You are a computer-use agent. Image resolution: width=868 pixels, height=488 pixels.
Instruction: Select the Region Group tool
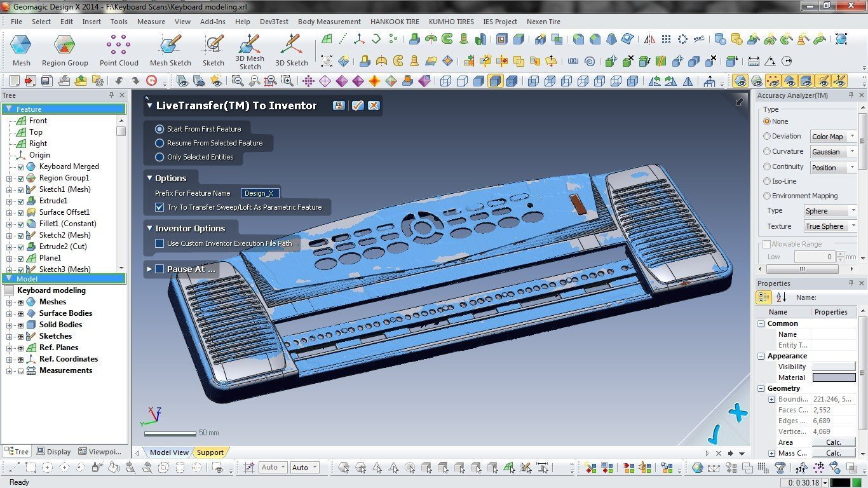tap(65, 51)
